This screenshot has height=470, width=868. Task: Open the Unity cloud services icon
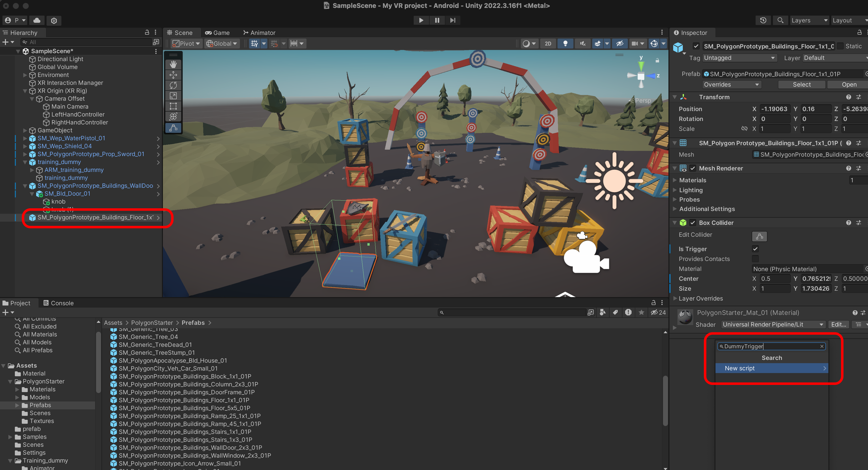[x=37, y=20]
